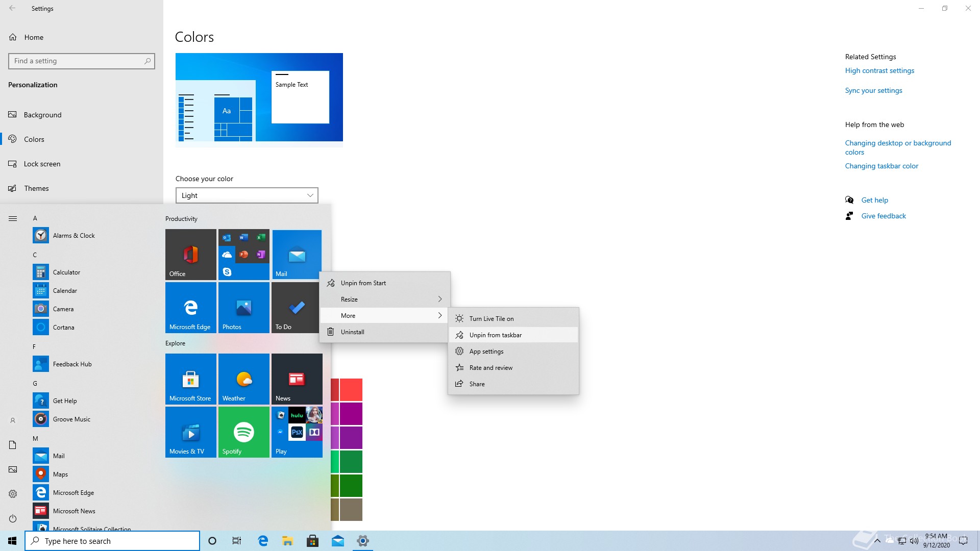Open the Play folder tile
Image resolution: width=980 pixels, height=551 pixels.
click(297, 432)
